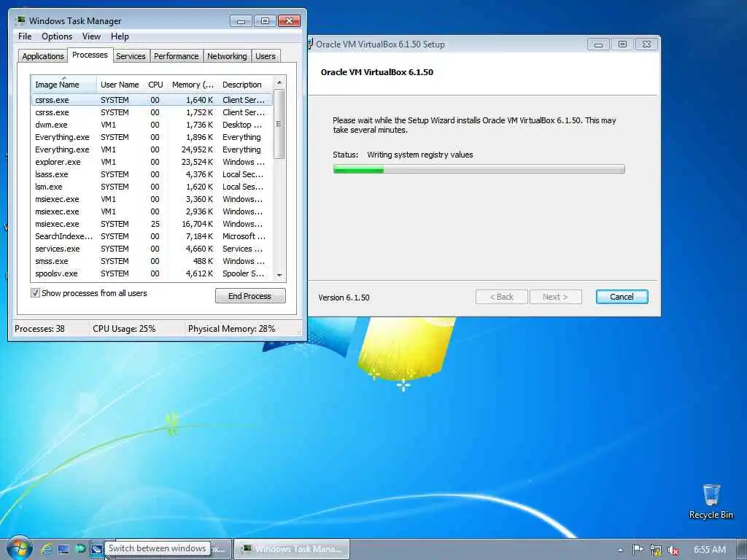Viewport: 747px width, 560px height.
Task: Select msiexec.exe row at 25 CPU
Action: 152,224
